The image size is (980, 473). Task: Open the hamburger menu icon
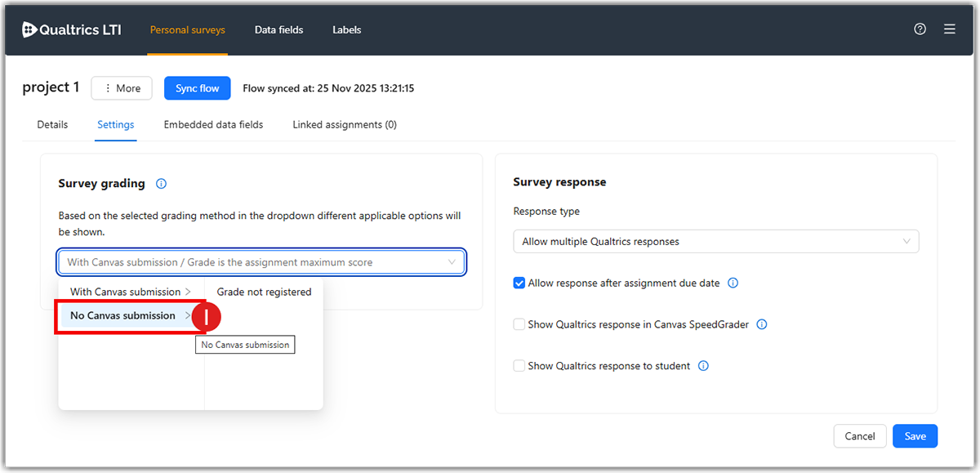tap(950, 29)
